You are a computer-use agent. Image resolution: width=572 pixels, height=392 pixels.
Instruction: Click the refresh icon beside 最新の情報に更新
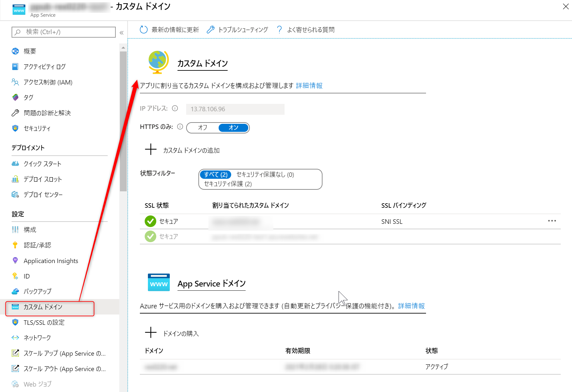coord(143,30)
